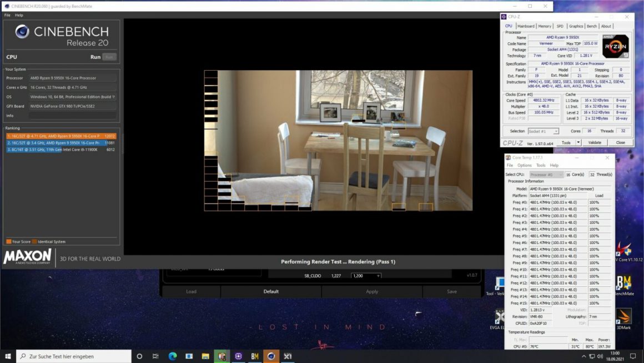
Task: Run the Cinebench CPU benchmark
Action: click(x=95, y=57)
